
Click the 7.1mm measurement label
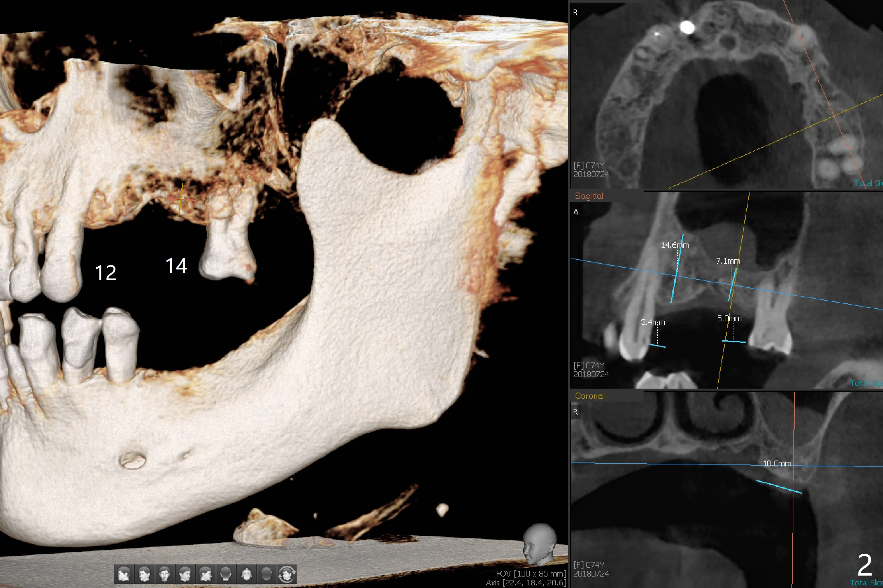(x=728, y=261)
